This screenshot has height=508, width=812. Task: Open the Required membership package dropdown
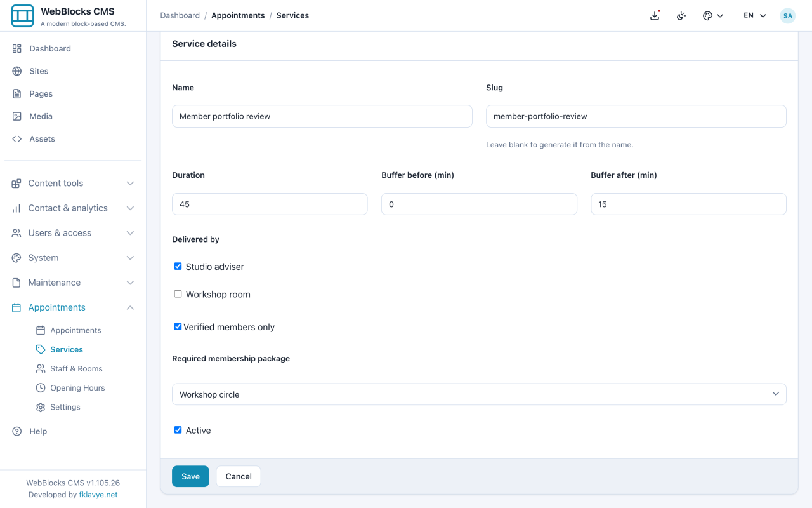pos(479,394)
